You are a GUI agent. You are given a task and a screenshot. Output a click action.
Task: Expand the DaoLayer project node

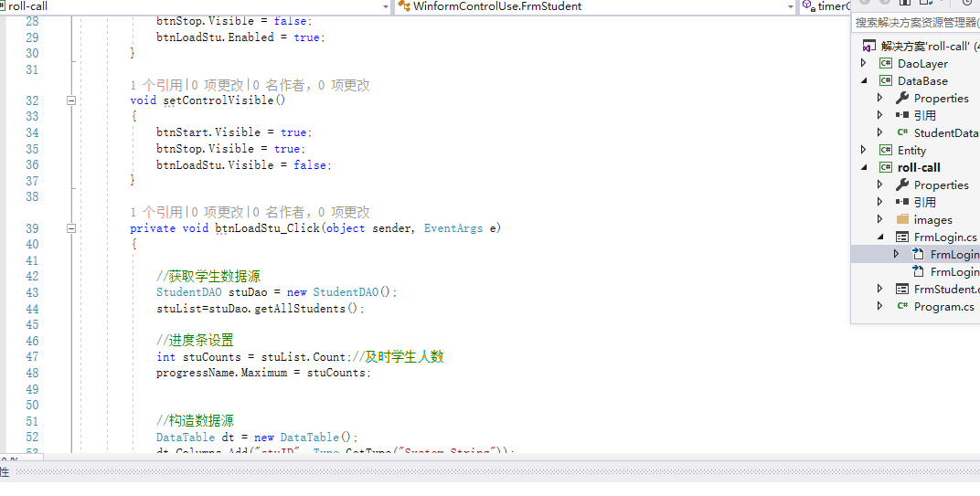click(x=864, y=63)
